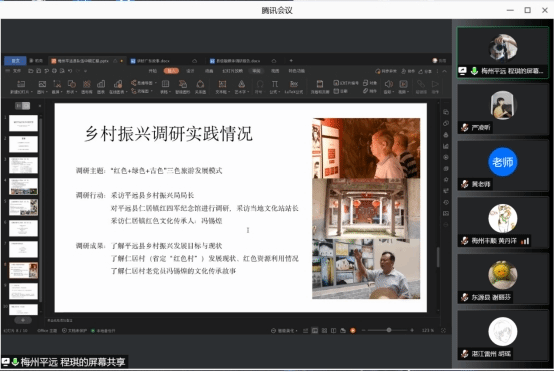This screenshot has width=554, height=372.
Task: Insert a symbol (符号) icon
Action: coord(260,84)
